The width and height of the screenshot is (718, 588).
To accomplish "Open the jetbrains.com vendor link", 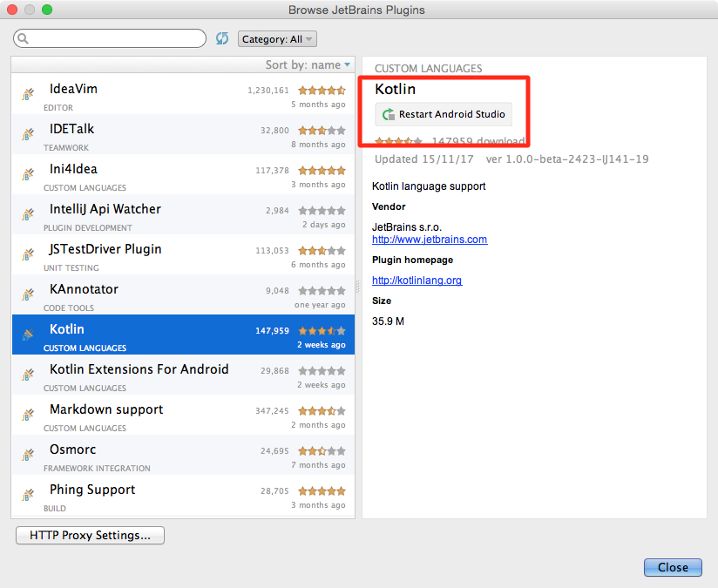I will (430, 240).
